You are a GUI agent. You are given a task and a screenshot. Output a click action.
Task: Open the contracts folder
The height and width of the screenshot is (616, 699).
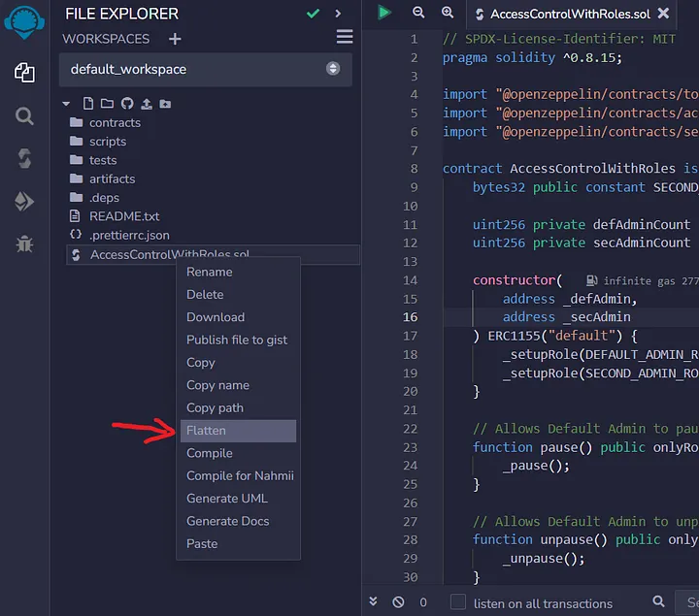point(115,123)
